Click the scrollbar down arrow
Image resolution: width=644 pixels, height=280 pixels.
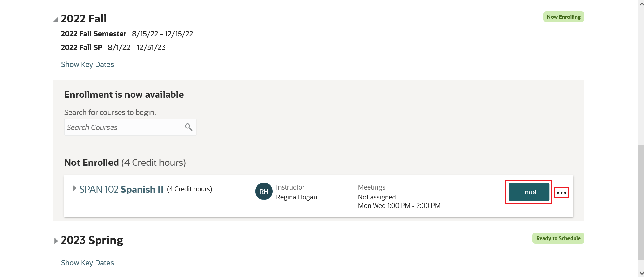[641, 273]
